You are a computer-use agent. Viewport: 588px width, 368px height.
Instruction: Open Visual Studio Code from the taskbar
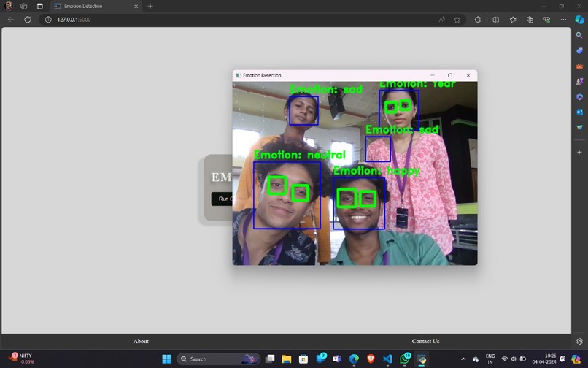(x=388, y=359)
